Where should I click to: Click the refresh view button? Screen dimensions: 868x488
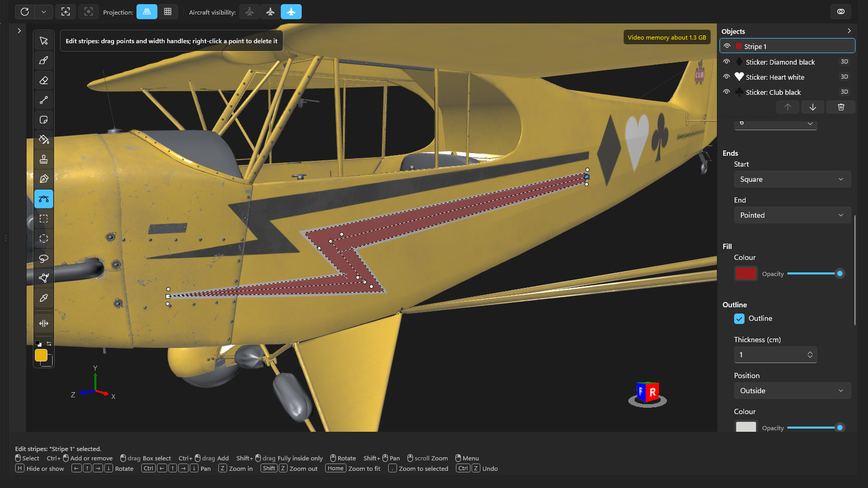click(x=24, y=11)
